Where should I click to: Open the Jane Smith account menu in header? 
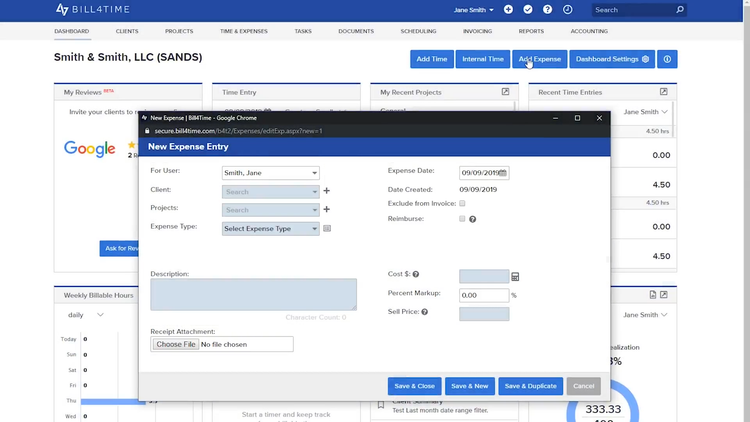coord(474,10)
